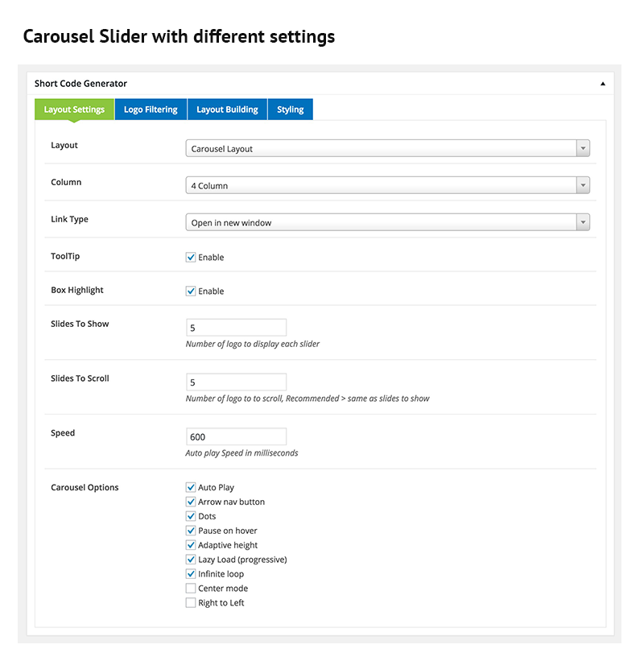
Task: Click the Slides To Show field
Action: click(236, 328)
